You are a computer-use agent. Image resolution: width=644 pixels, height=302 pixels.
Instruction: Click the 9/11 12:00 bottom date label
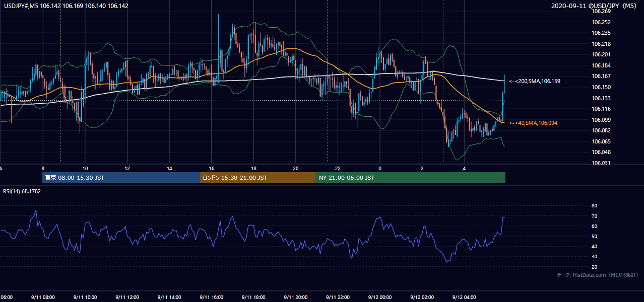tap(127, 297)
